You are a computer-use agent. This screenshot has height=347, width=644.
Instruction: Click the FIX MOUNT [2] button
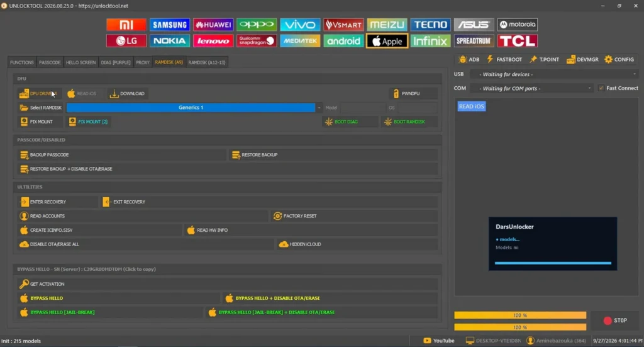click(89, 122)
